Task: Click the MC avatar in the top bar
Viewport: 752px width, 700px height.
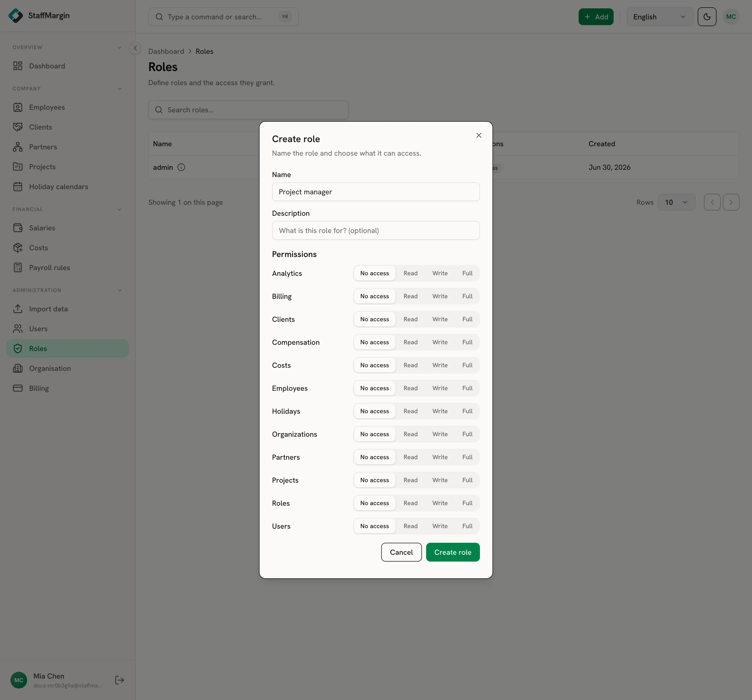Action: pyautogui.click(x=731, y=17)
